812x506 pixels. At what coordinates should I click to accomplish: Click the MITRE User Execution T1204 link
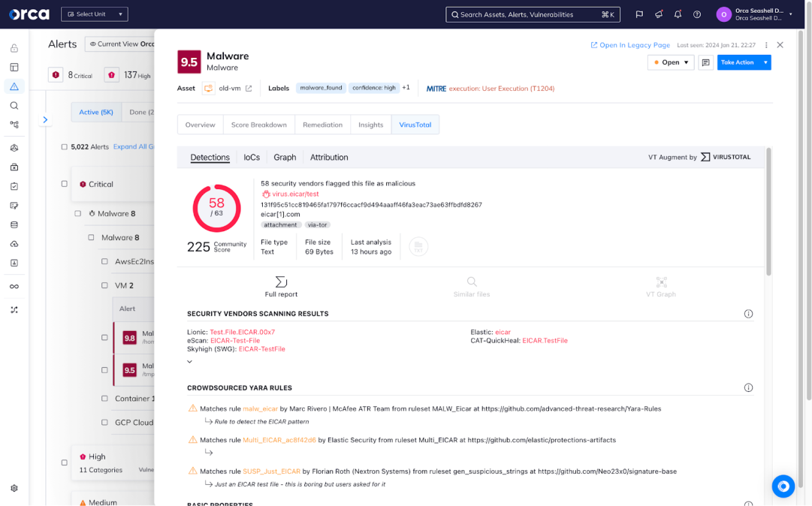coord(501,89)
